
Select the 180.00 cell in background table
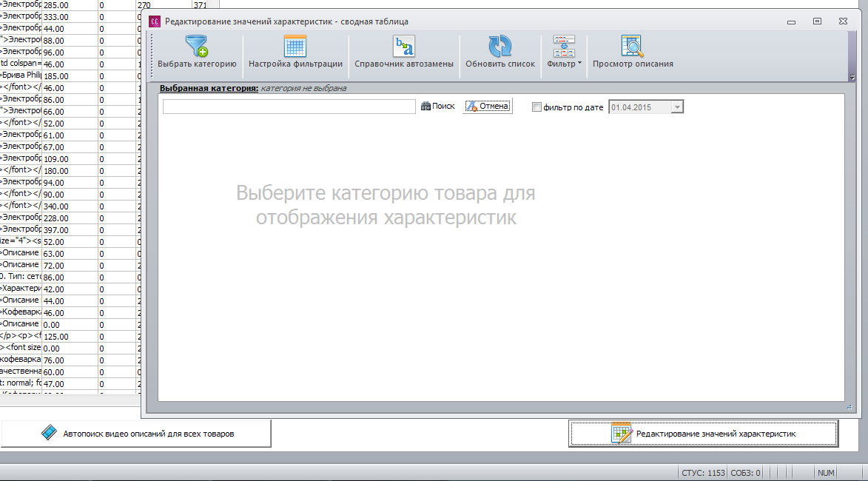click(70, 170)
